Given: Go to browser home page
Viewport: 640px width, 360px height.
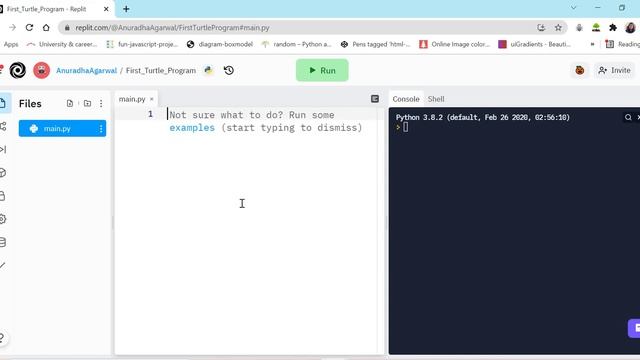Looking at the screenshot, I should (46, 27).
